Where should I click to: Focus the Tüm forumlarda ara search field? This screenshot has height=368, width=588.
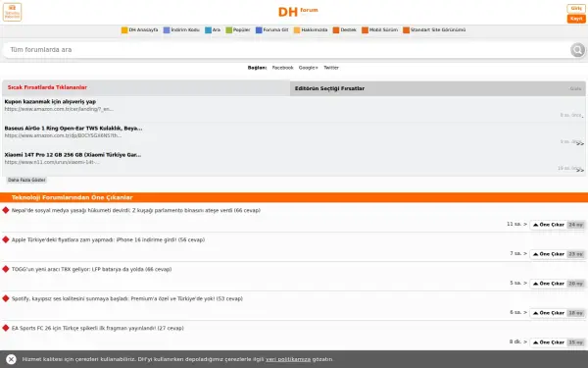pos(287,50)
